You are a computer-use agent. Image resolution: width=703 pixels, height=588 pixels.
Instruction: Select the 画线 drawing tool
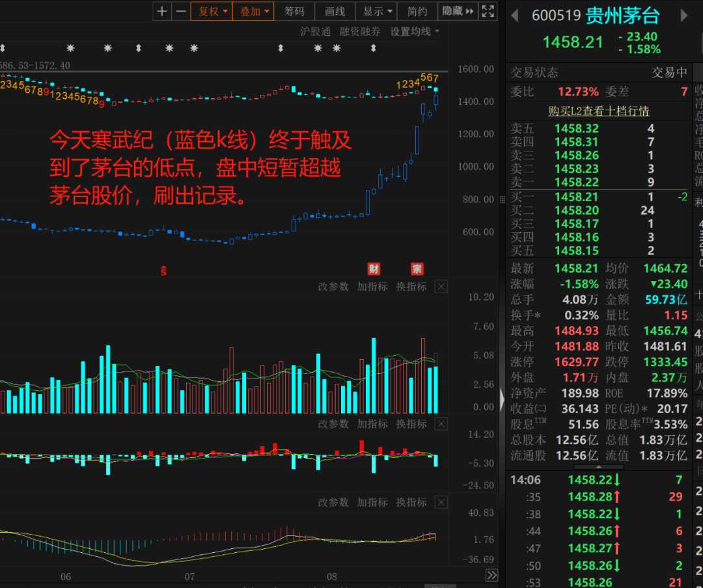[335, 11]
